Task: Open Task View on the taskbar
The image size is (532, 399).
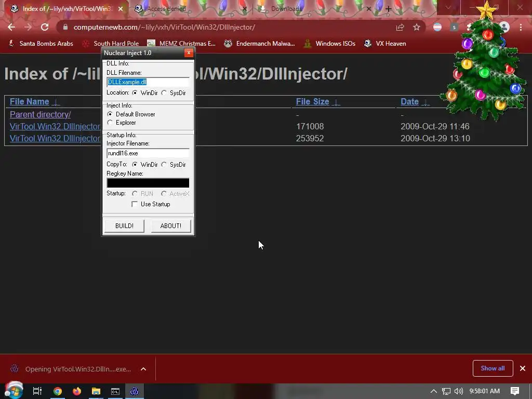Action: [x=37, y=391]
